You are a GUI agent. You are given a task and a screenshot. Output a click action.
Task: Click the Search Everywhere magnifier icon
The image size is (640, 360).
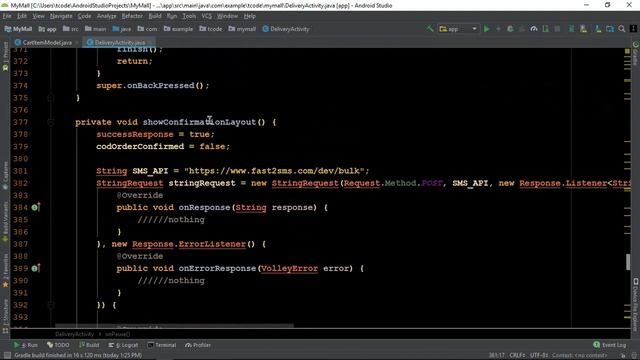[x=622, y=29]
